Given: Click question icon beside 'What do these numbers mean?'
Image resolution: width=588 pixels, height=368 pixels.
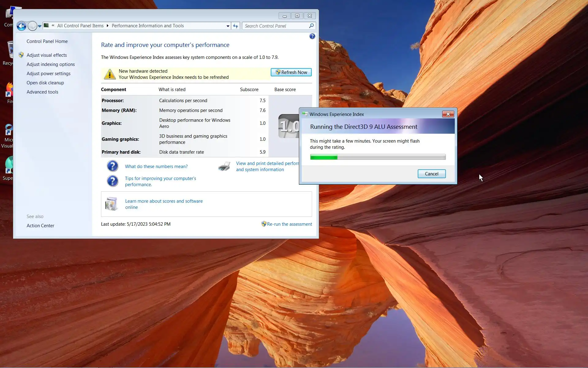Looking at the screenshot, I should point(112,166).
